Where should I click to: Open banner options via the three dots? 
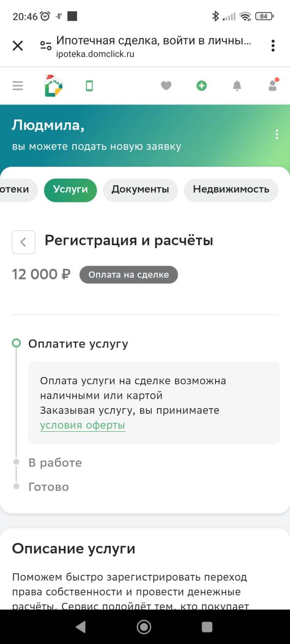tap(276, 135)
